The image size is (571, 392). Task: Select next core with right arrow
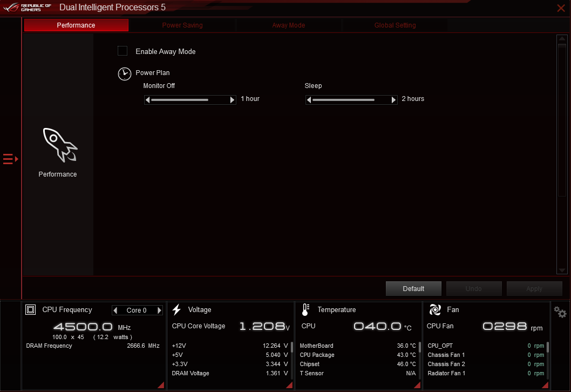(x=159, y=310)
